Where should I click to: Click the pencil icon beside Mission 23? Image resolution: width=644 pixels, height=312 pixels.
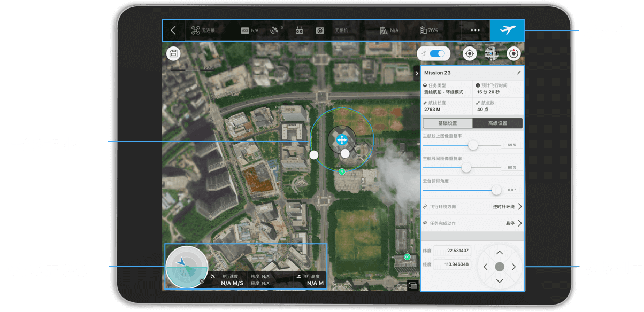pyautogui.click(x=518, y=73)
